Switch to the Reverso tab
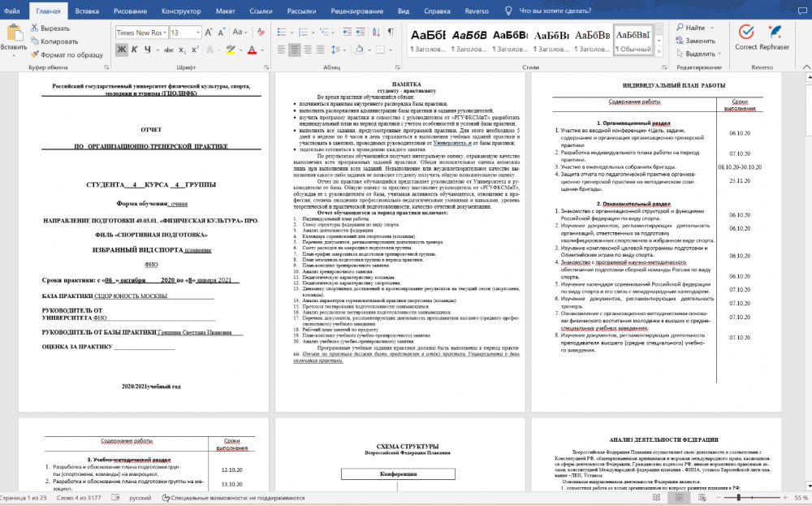 click(x=477, y=11)
